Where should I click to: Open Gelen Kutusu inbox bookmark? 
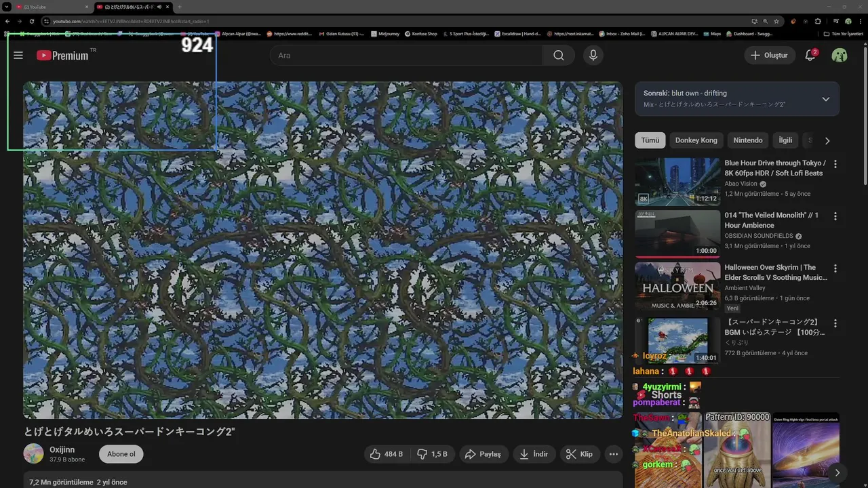coord(341,33)
